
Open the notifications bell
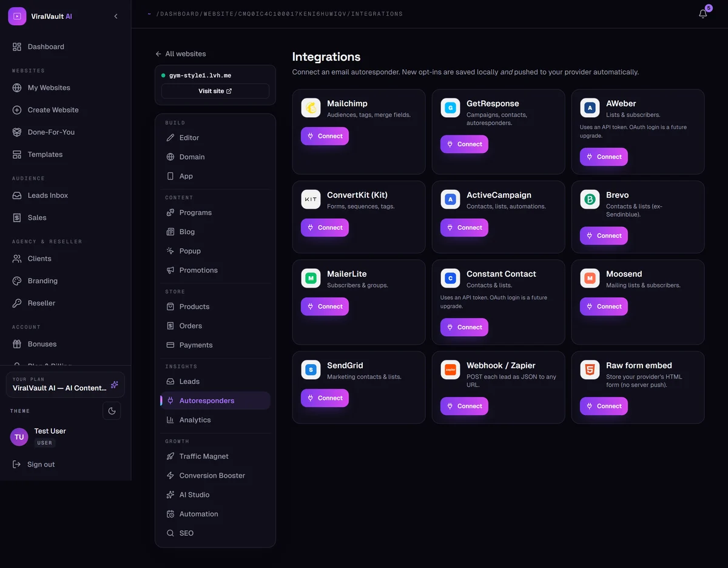point(703,13)
